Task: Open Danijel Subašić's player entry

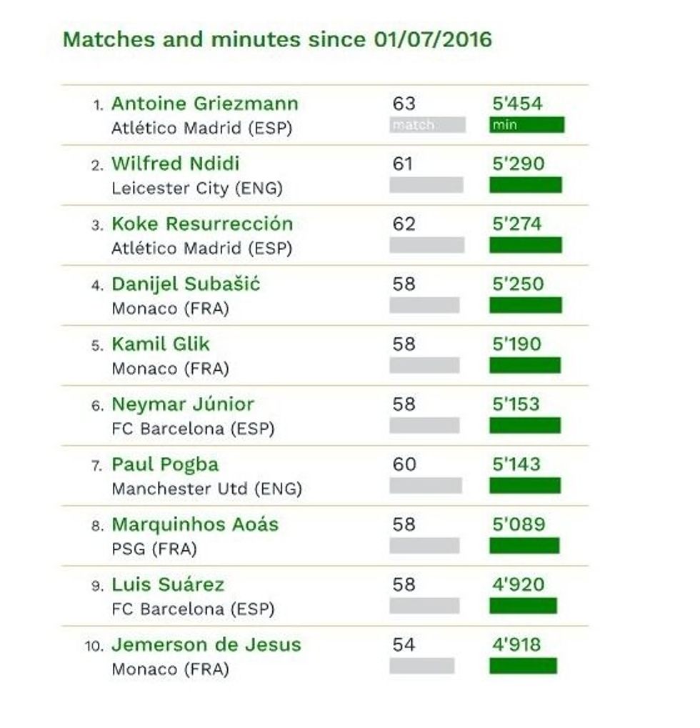Action: [x=185, y=284]
